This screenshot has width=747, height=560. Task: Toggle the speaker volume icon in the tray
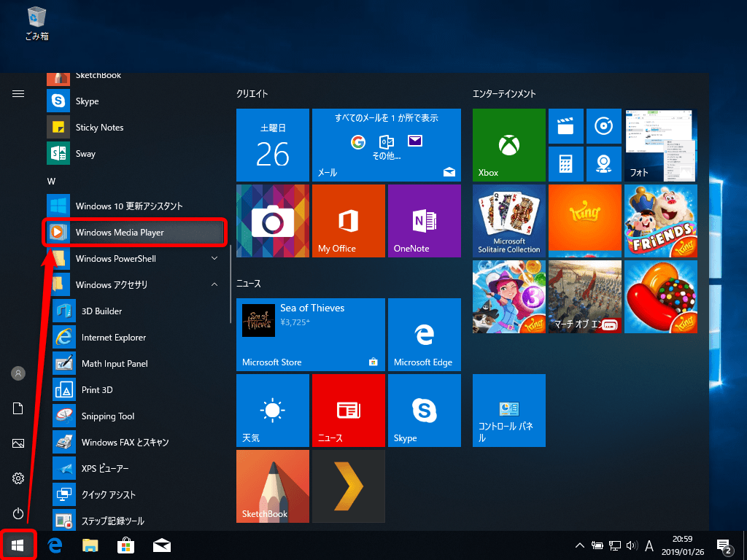630,545
